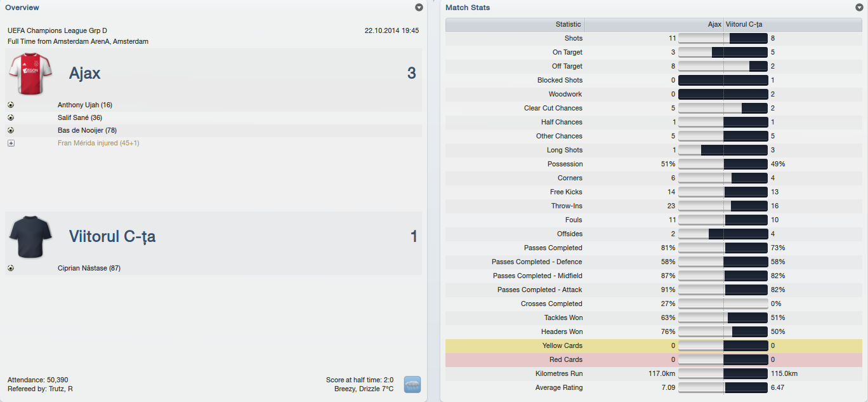Click the goal ball icon beside Ciprian Năstase
Screen dimensions: 868x402
pyautogui.click(x=11, y=268)
